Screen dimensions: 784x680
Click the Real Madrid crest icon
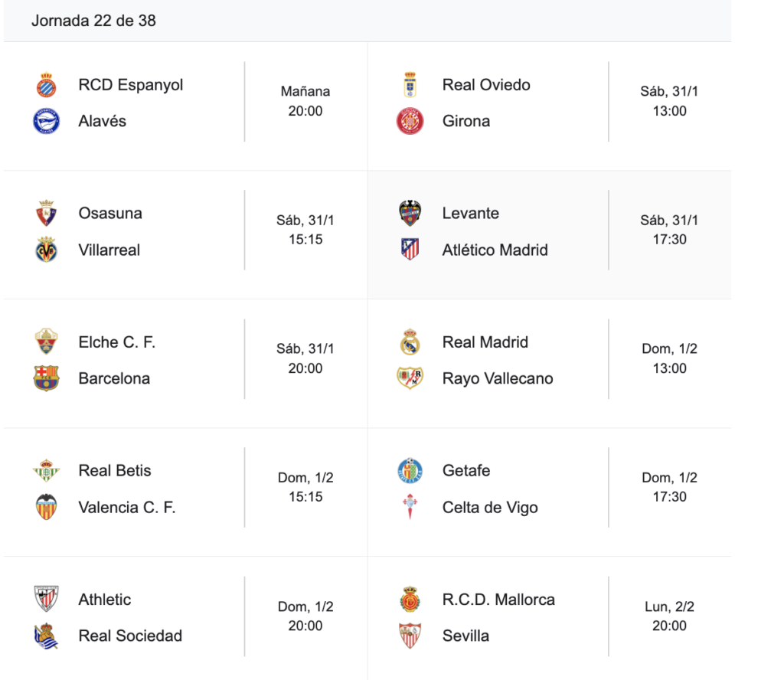(x=410, y=342)
